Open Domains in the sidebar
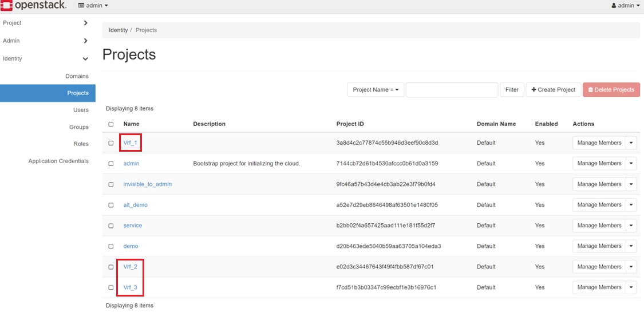Image resolution: width=644 pixels, height=312 pixels. click(77, 76)
